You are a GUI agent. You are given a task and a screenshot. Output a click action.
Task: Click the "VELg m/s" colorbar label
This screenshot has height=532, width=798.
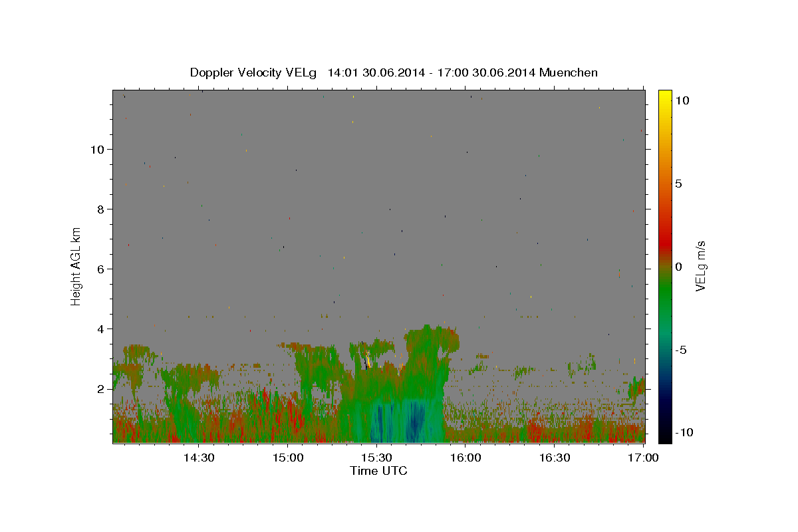point(700,267)
